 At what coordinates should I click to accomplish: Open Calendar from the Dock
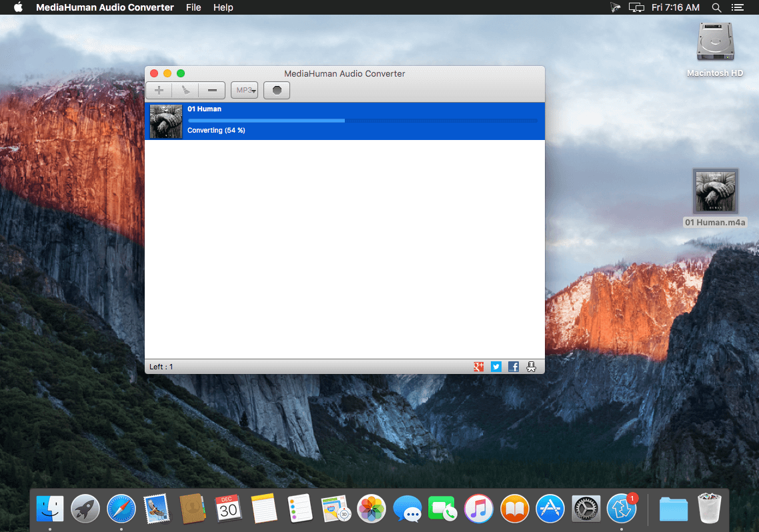(x=228, y=509)
